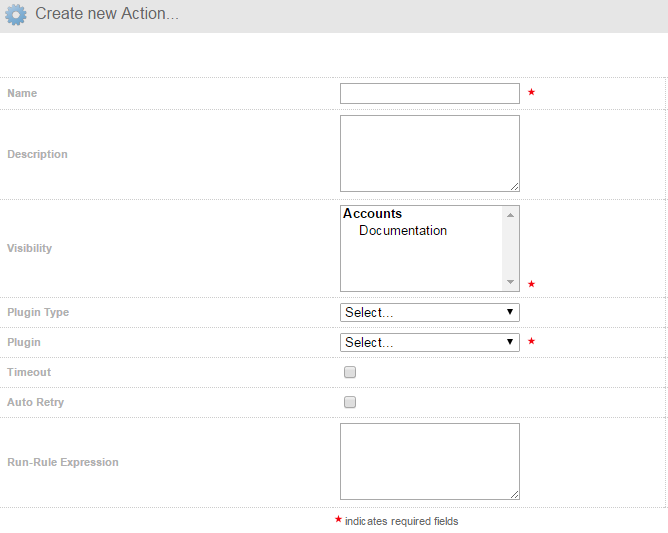Click the gear icon beside Create new Action

coord(16,15)
